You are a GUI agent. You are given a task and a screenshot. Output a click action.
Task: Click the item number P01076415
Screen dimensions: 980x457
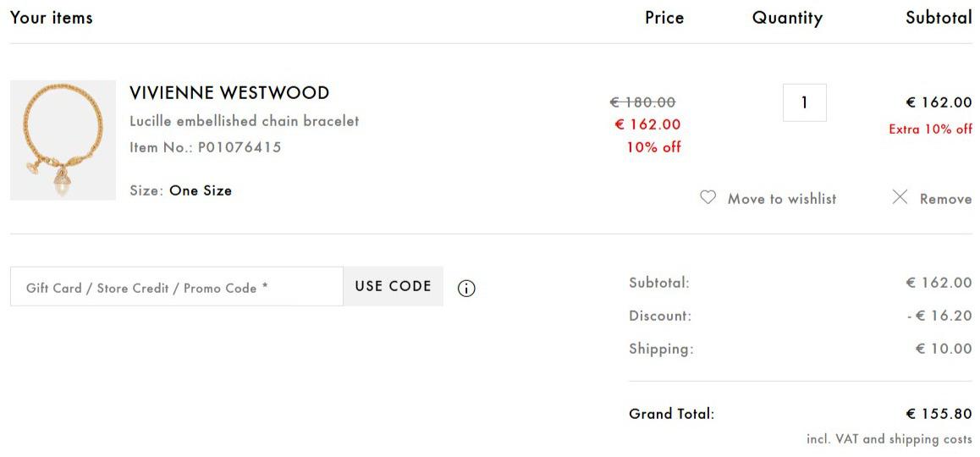coord(239,147)
